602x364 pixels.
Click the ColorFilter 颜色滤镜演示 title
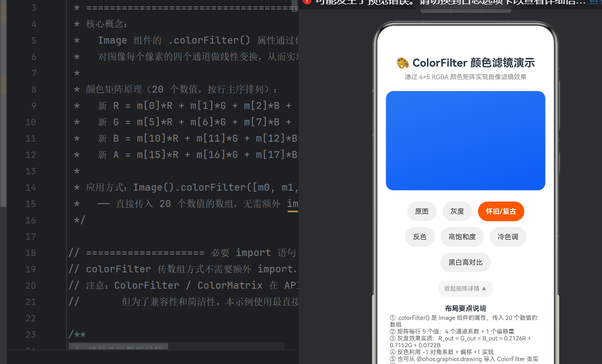[x=474, y=63]
